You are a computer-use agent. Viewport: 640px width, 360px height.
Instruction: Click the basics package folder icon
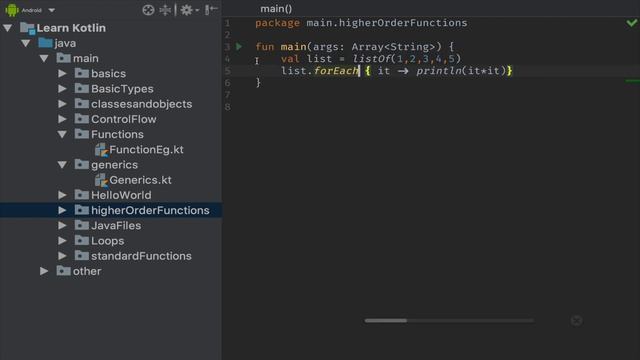tap(82, 73)
